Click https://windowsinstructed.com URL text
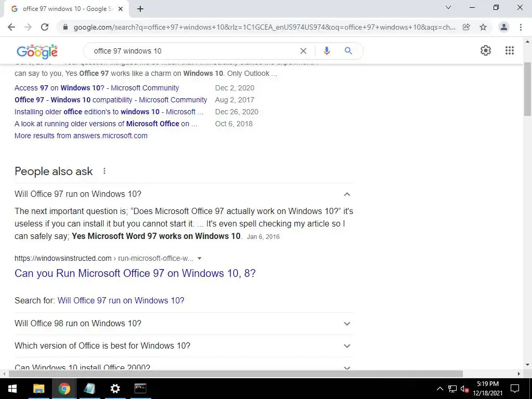Viewport: 532px width, 399px height. pos(63,258)
